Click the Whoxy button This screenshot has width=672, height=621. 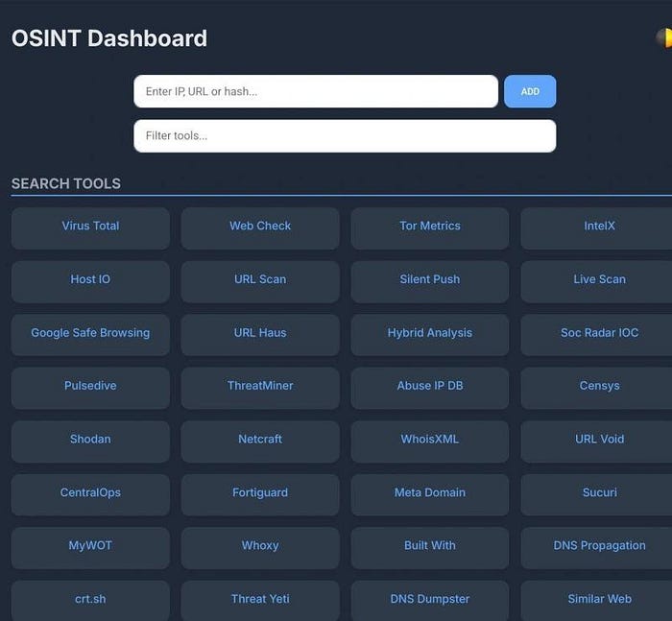[260, 548]
